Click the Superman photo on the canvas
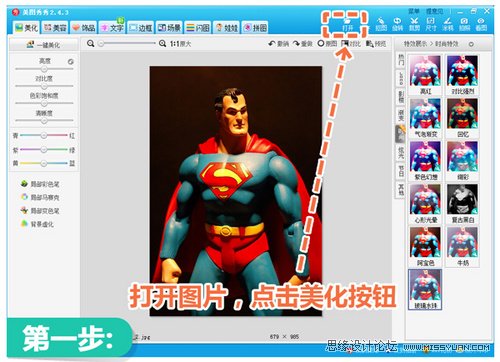Screen dimensions: 500x362 pyautogui.click(x=236, y=191)
